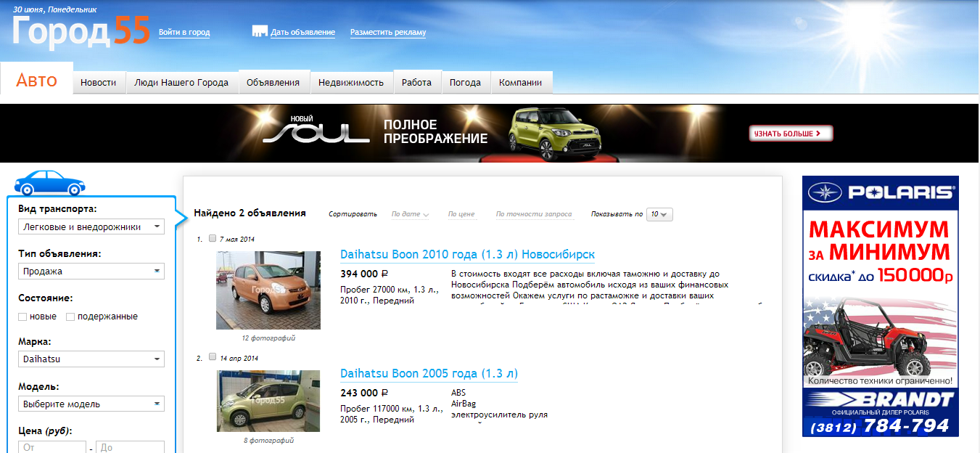This screenshot has height=453, width=980.
Task: Tick the checkbox for the 14 апр 2014 listing
Action: [x=212, y=357]
